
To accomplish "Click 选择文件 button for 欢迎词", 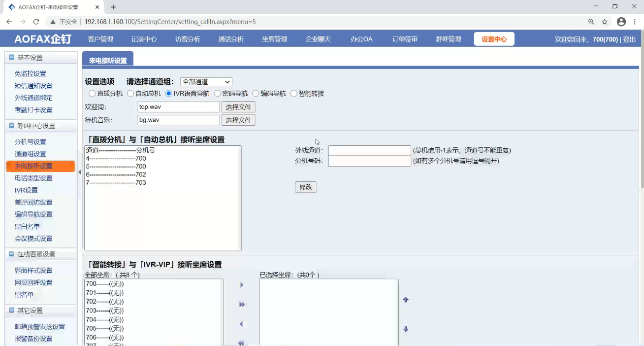I will click(238, 107).
